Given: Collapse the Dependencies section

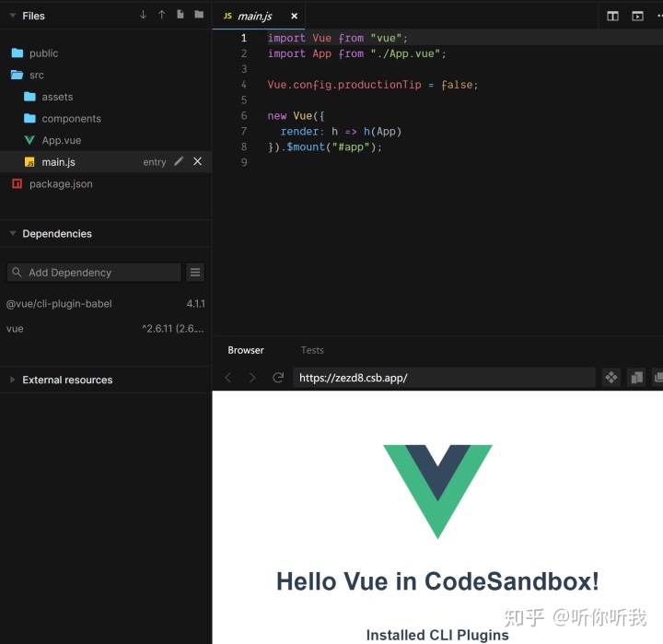Looking at the screenshot, I should point(13,234).
